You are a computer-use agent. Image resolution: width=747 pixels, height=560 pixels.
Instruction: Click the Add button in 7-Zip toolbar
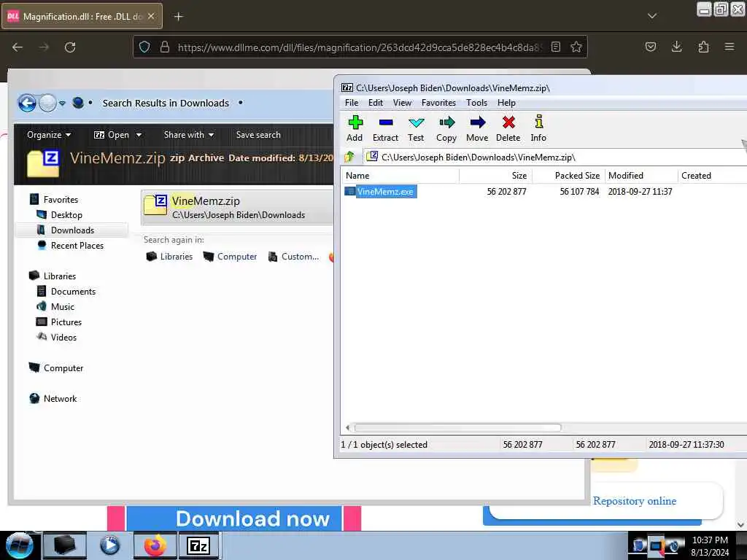click(355, 128)
